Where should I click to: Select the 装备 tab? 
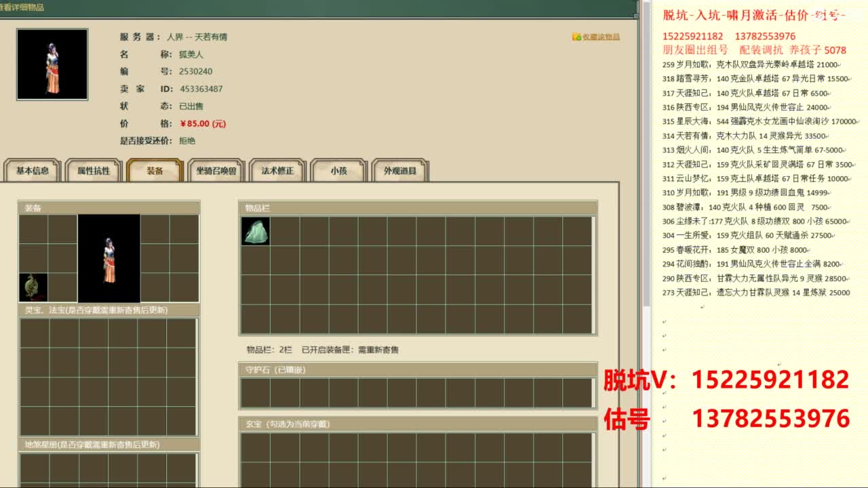(x=155, y=171)
